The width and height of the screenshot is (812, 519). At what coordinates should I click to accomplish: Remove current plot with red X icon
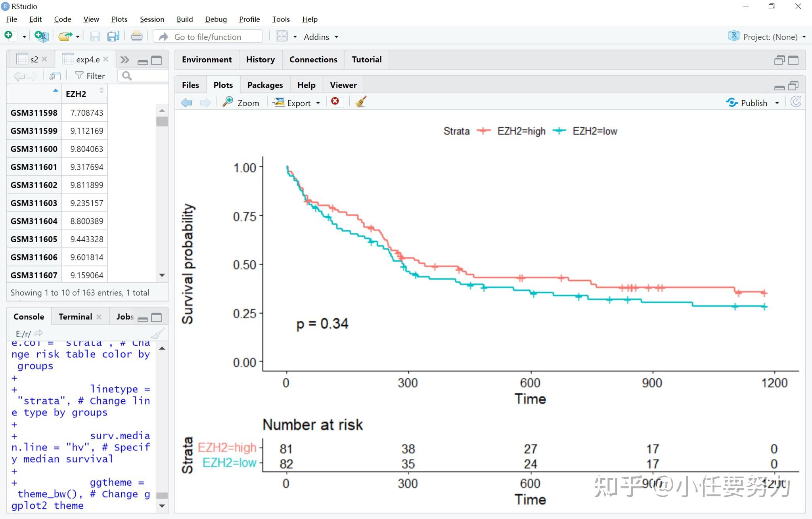[335, 102]
